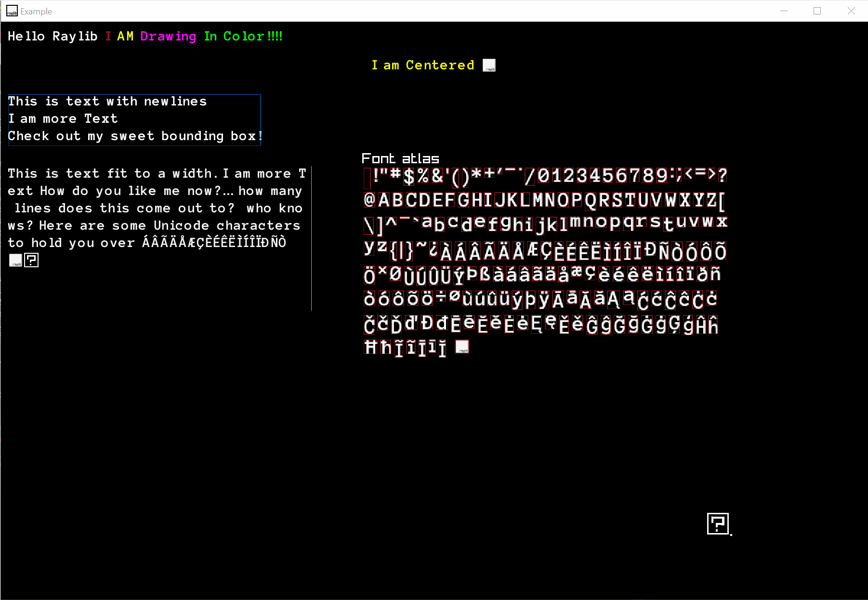Maximize the Example window
868x600 pixels.
click(817, 11)
